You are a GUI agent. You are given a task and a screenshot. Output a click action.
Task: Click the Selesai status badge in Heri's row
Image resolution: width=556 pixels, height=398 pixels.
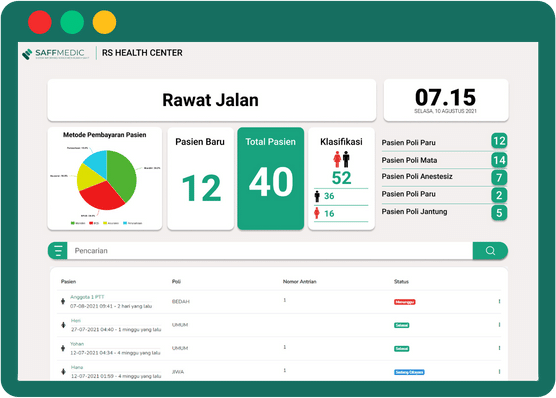[x=401, y=325]
